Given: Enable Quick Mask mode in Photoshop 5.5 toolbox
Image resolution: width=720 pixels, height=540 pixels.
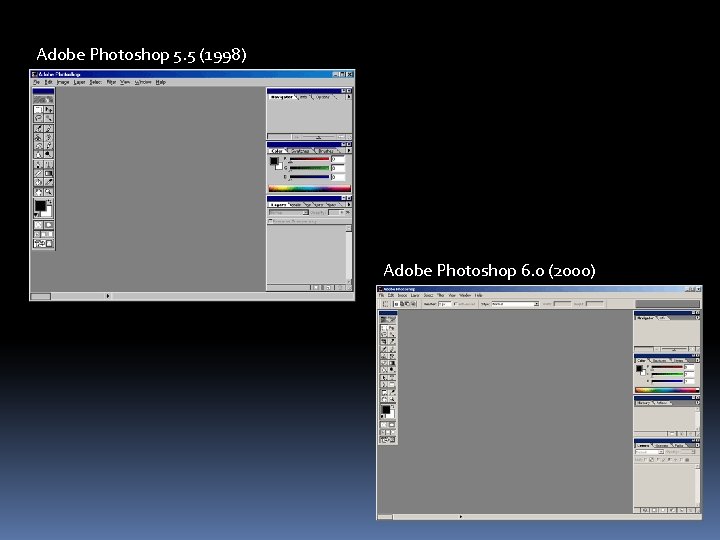Looking at the screenshot, I should click(x=49, y=225).
